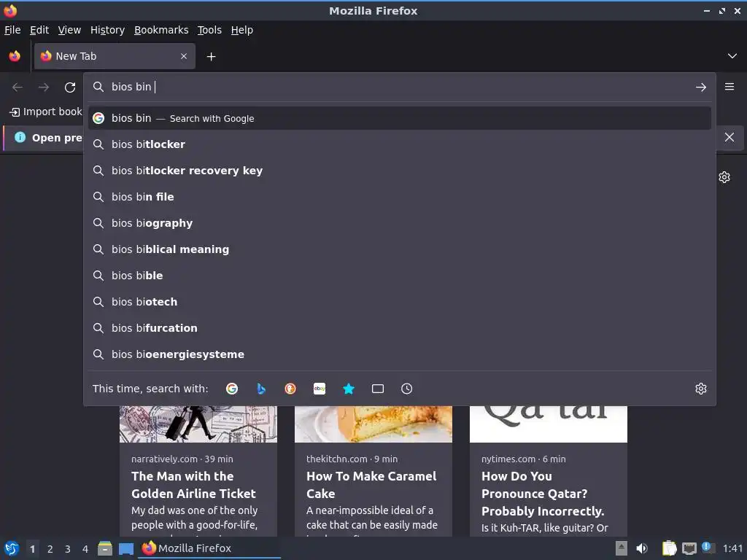Select 'bios bitlocker recovery key' suggestion

tap(399, 171)
